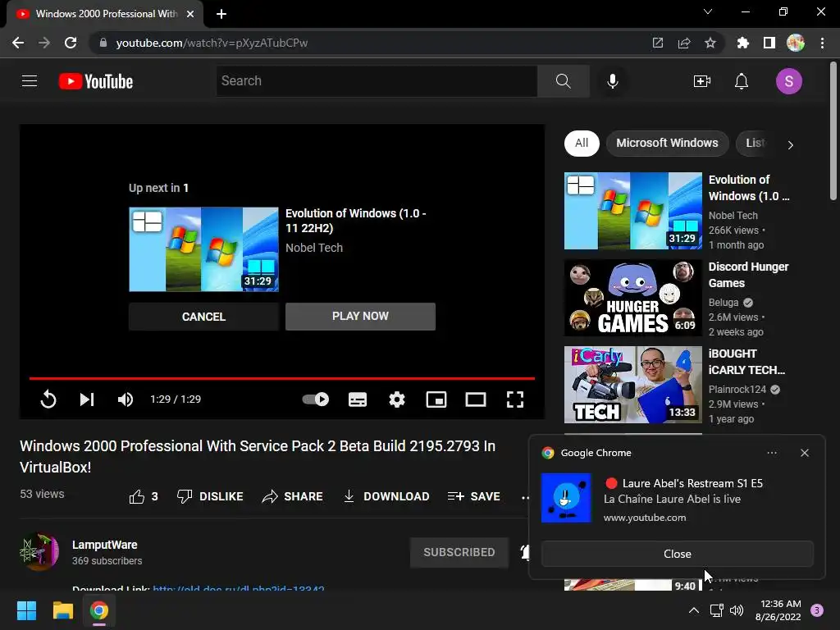Open Laure Abel's Restream notification
The image size is (840, 630).
point(677,498)
